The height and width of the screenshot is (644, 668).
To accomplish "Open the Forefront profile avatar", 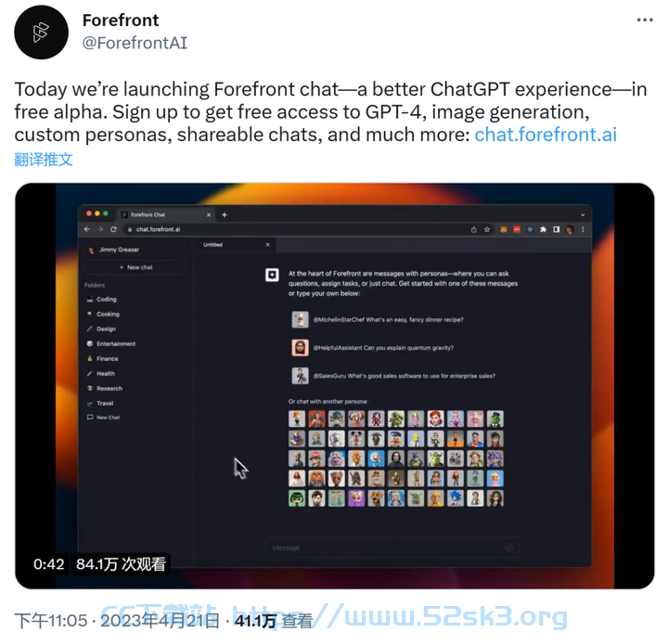I will pyautogui.click(x=42, y=32).
